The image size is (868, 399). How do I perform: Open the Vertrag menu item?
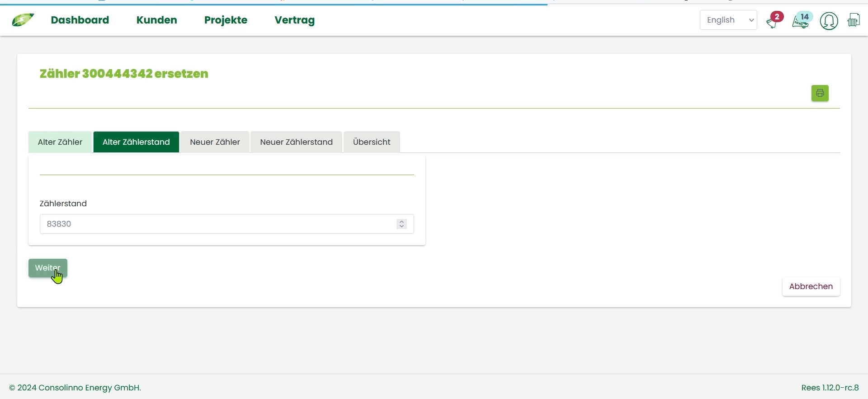tap(294, 20)
